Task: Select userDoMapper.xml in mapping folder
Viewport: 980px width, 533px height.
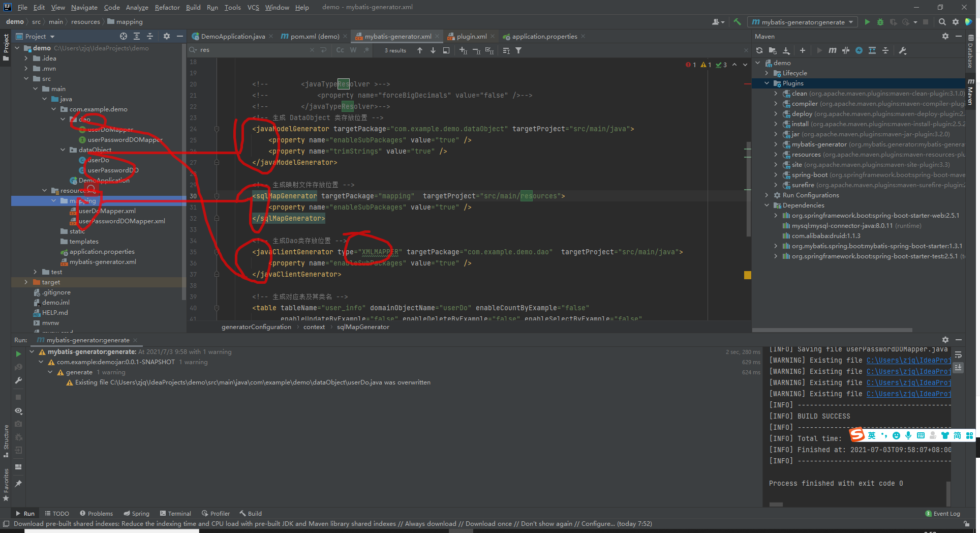Action: (107, 211)
